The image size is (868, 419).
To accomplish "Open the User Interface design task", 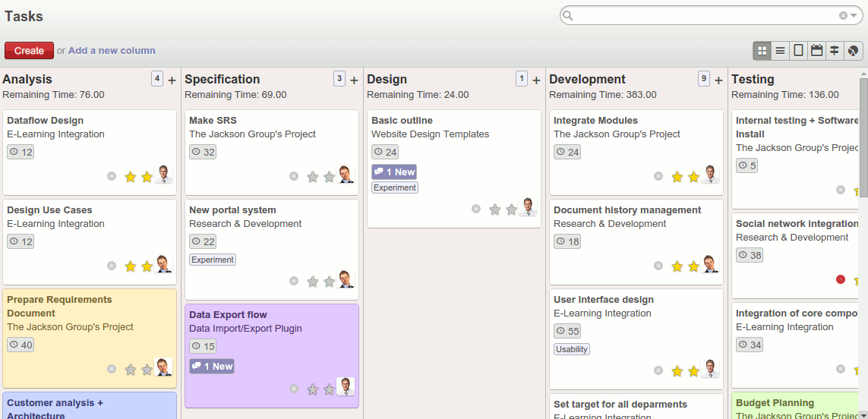I will pyautogui.click(x=603, y=300).
